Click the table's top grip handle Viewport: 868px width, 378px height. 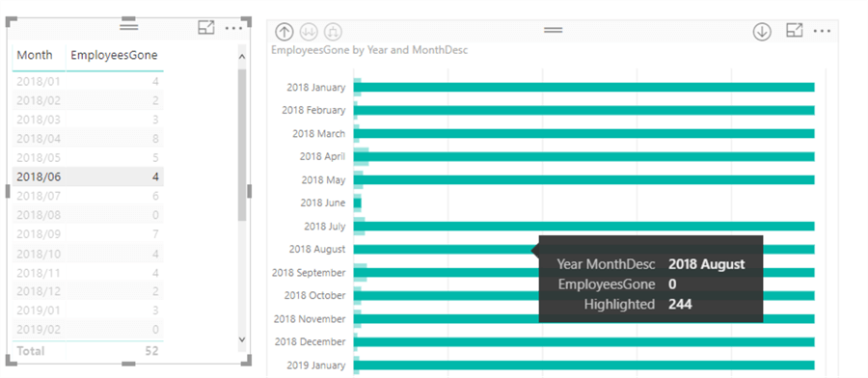click(x=129, y=27)
